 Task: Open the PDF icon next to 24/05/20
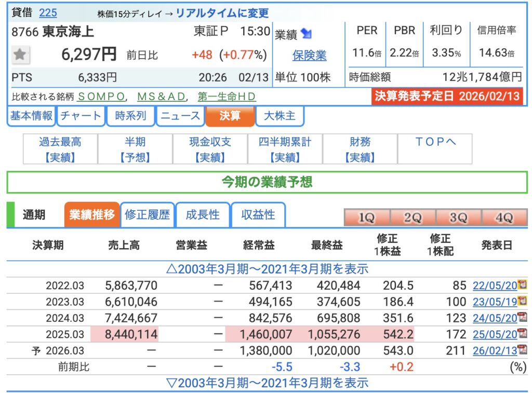pyautogui.click(x=523, y=318)
